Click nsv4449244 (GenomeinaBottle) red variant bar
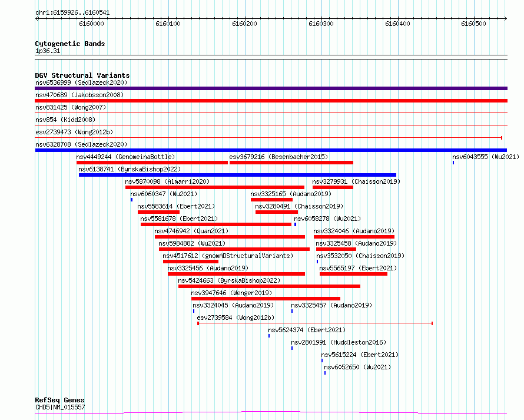 (x=152, y=163)
